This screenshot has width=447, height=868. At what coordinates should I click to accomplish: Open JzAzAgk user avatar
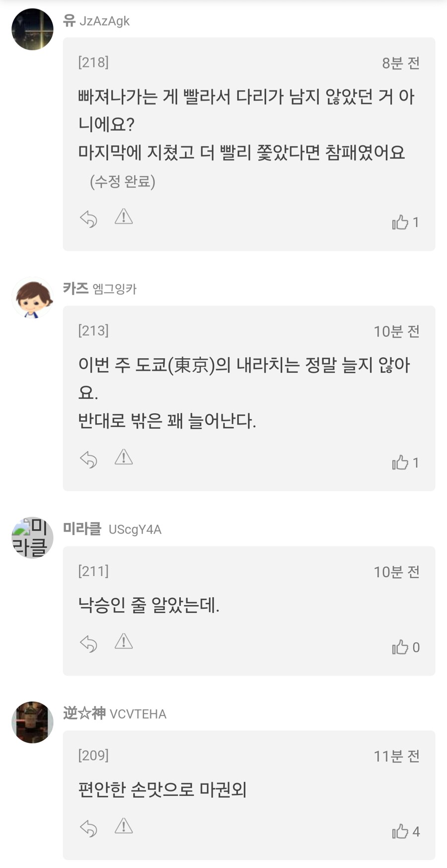pos(32,29)
